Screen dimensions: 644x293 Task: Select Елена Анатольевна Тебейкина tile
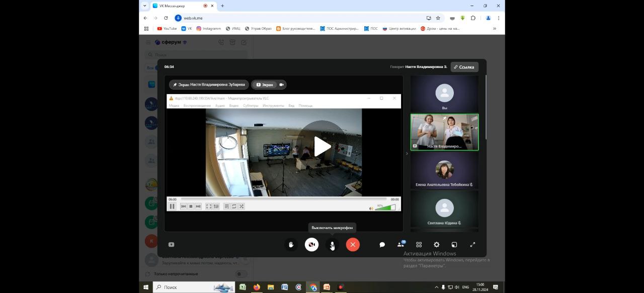coord(444,170)
